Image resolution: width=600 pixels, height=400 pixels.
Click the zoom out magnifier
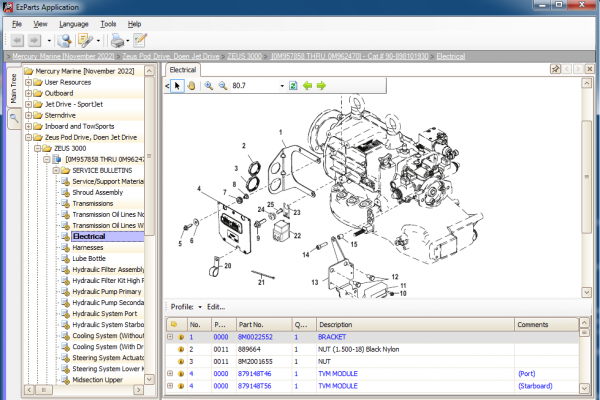[222, 86]
